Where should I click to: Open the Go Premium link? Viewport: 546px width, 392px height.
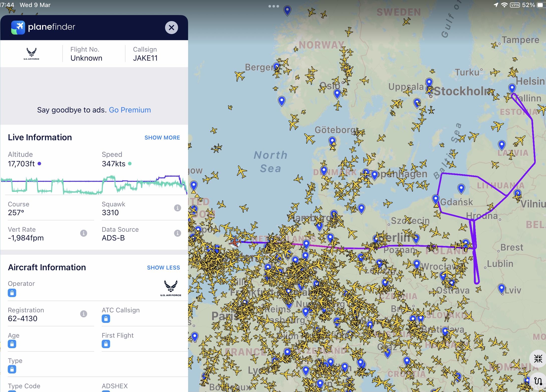coord(130,110)
